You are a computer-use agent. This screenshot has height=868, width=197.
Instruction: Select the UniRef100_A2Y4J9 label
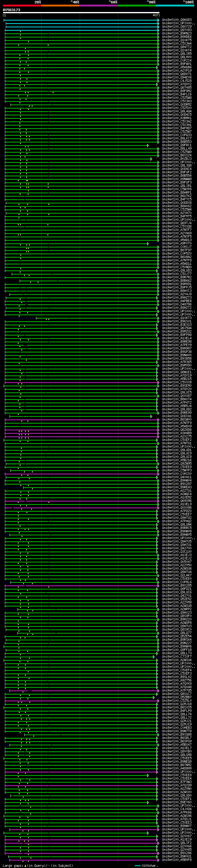click(x=177, y=294)
